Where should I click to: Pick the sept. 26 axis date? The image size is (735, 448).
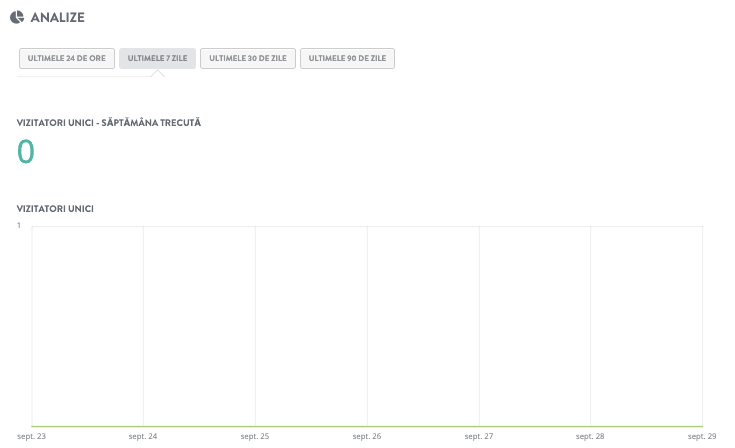pyautogui.click(x=367, y=437)
